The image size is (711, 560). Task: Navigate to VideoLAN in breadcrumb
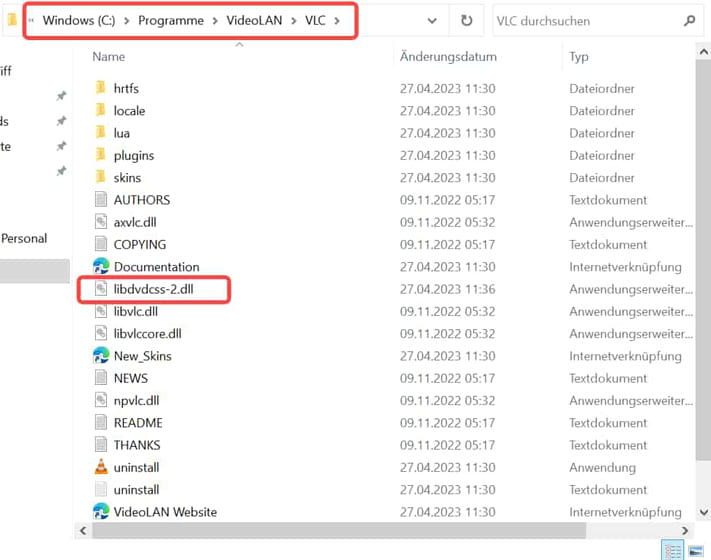(x=254, y=20)
